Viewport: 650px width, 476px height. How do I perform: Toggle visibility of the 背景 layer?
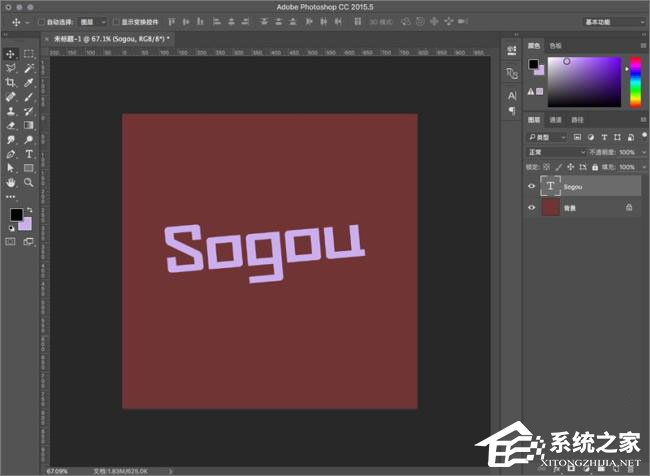(x=532, y=207)
